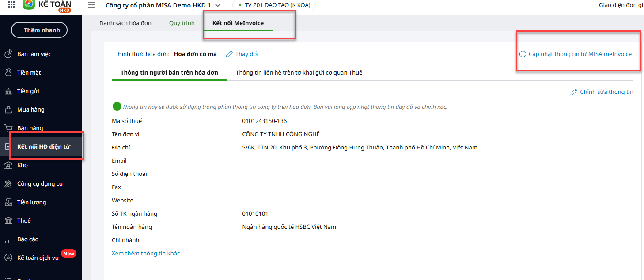Viewport: 644px width, 280px height.
Task: Collapse sidebar using hamburger menu icon
Action: pos(91,5)
